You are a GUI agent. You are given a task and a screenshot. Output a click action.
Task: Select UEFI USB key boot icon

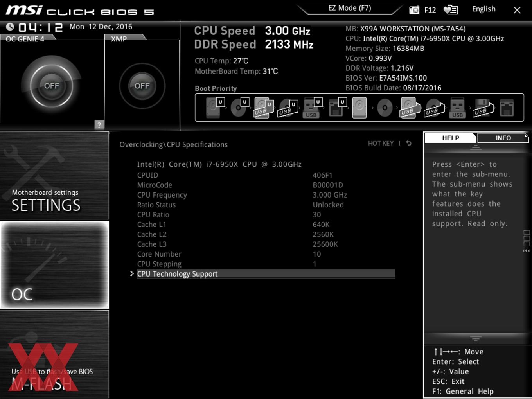(312, 108)
